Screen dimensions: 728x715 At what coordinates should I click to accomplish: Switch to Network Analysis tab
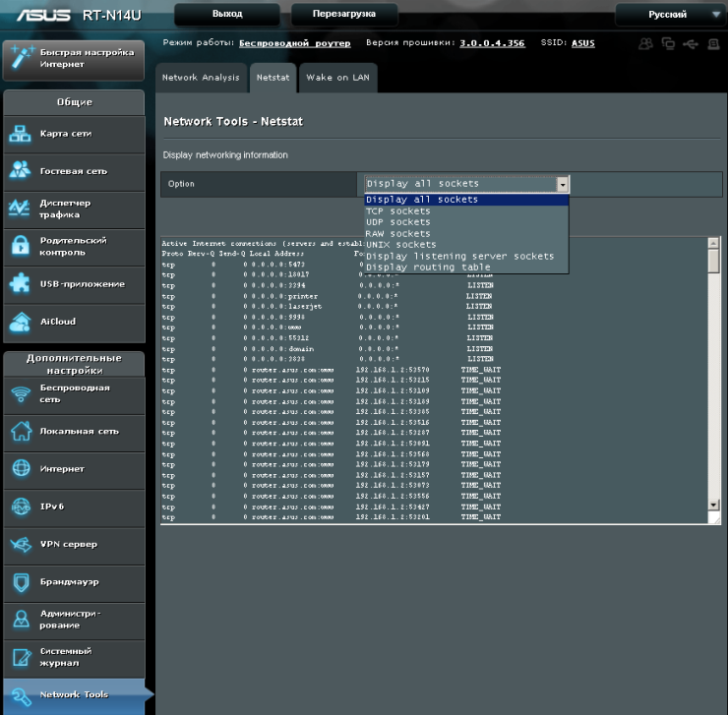[201, 78]
